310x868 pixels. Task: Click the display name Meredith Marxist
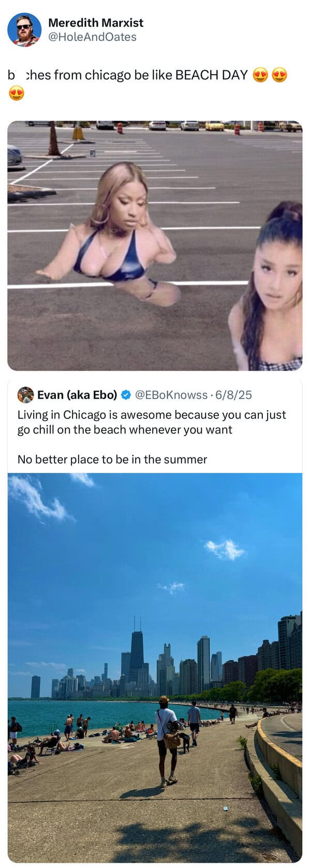coord(96,23)
